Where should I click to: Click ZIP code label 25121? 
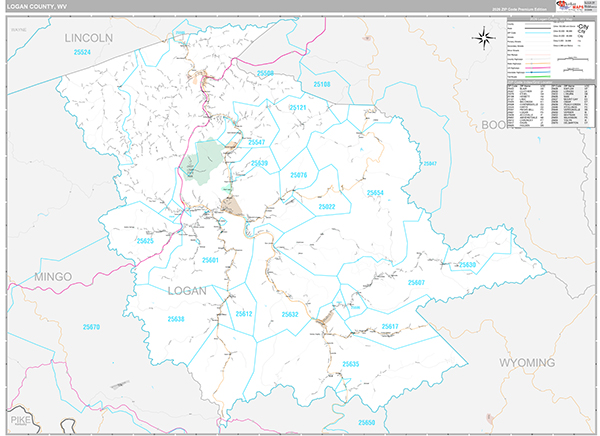pyautogui.click(x=298, y=108)
